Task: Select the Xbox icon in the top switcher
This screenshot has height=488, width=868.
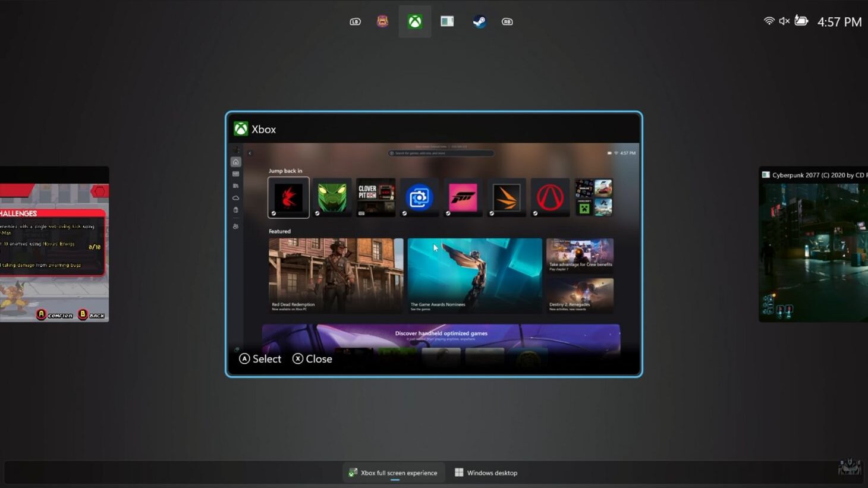Action: (x=414, y=21)
